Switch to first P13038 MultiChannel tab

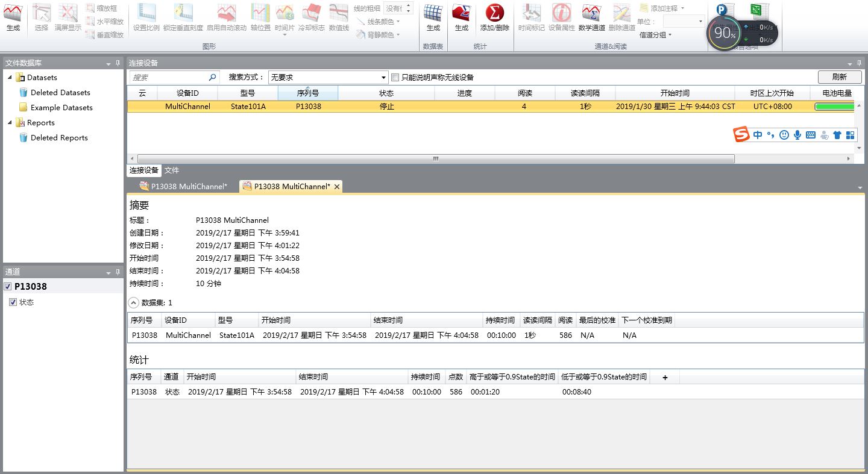click(183, 187)
